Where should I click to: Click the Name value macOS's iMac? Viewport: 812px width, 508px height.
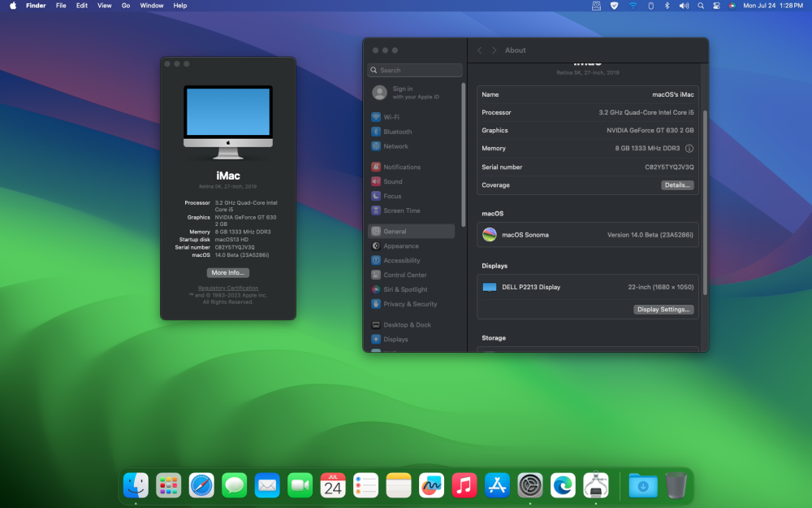(672, 95)
